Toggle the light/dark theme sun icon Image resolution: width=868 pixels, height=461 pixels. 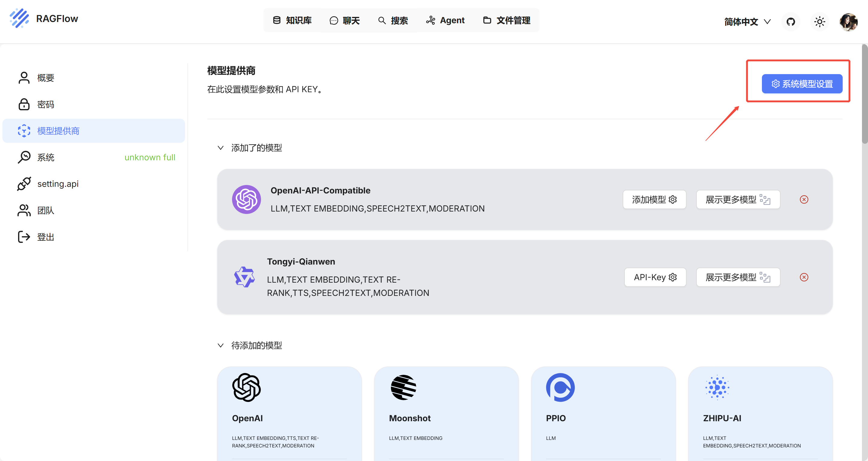pos(819,22)
